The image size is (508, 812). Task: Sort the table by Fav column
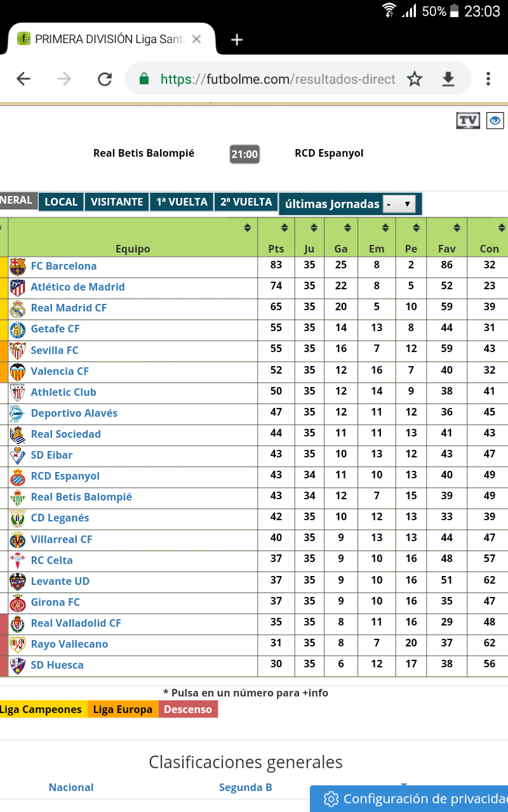coord(457,228)
